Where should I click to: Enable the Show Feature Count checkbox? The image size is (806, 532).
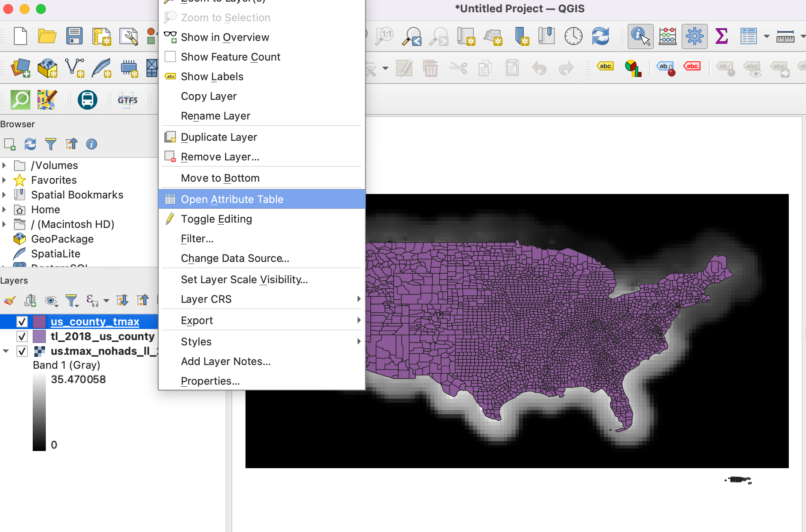[x=170, y=56]
